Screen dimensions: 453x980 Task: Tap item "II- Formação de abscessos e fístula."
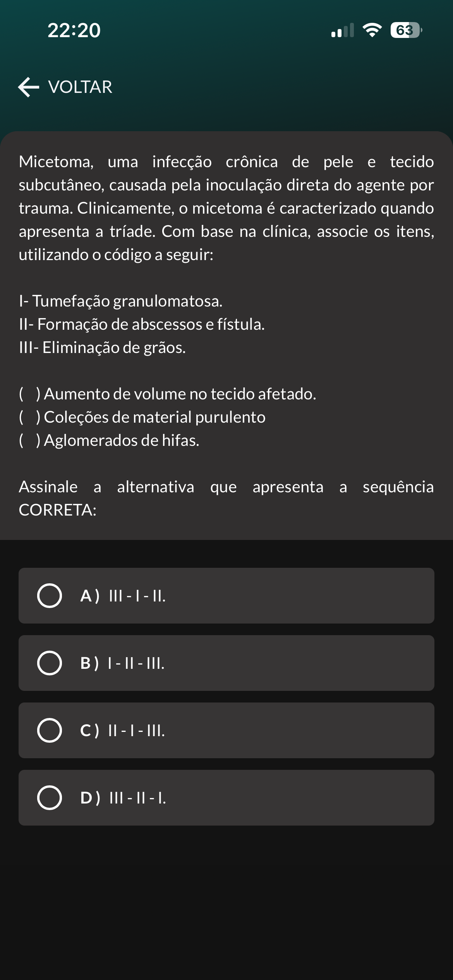(142, 324)
